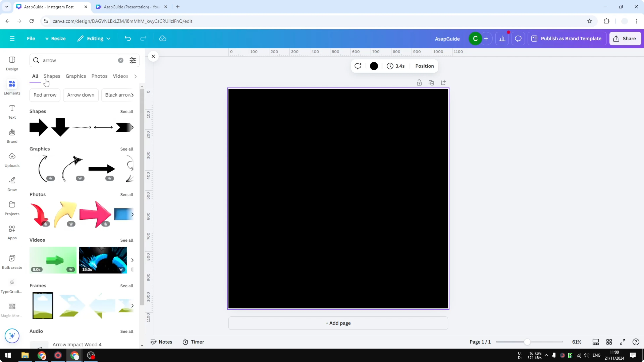Viewport: 644px width, 362px height.
Task: Open the File menu
Action: point(31,38)
